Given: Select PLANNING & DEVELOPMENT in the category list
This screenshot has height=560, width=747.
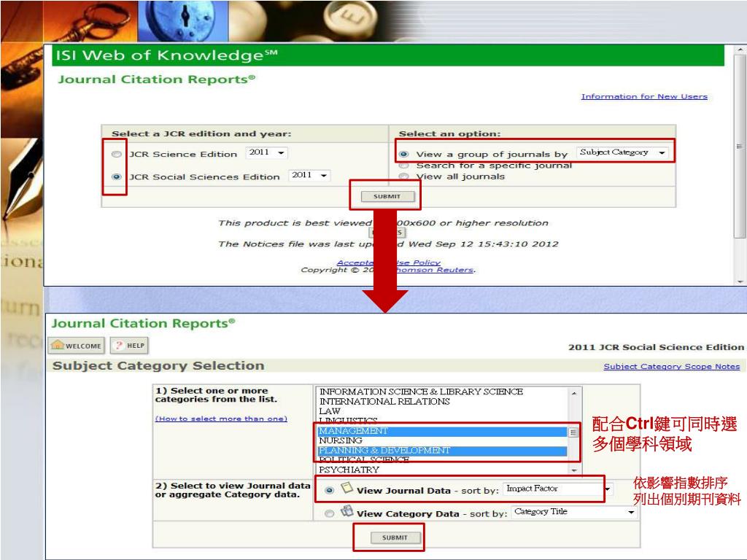Looking at the screenshot, I should 442,451.
